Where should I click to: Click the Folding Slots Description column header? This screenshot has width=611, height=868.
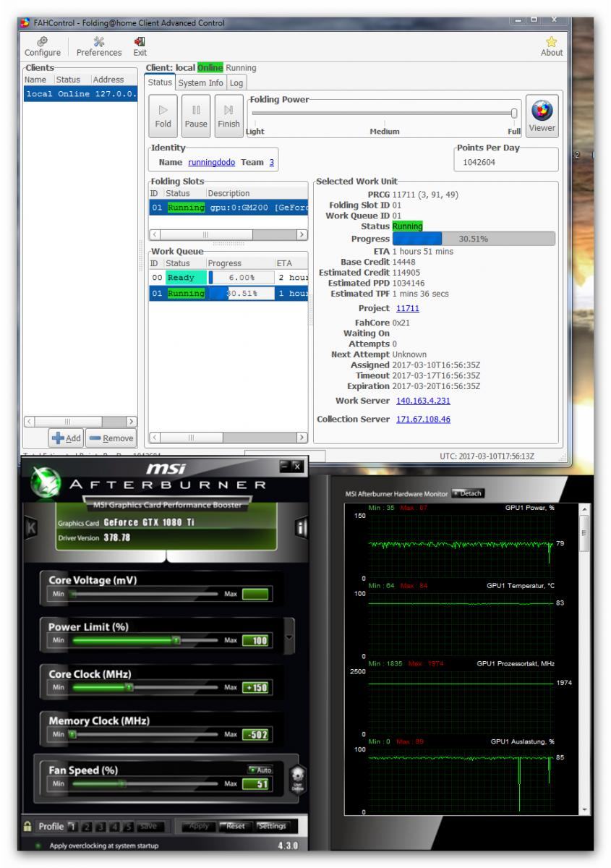[257, 193]
